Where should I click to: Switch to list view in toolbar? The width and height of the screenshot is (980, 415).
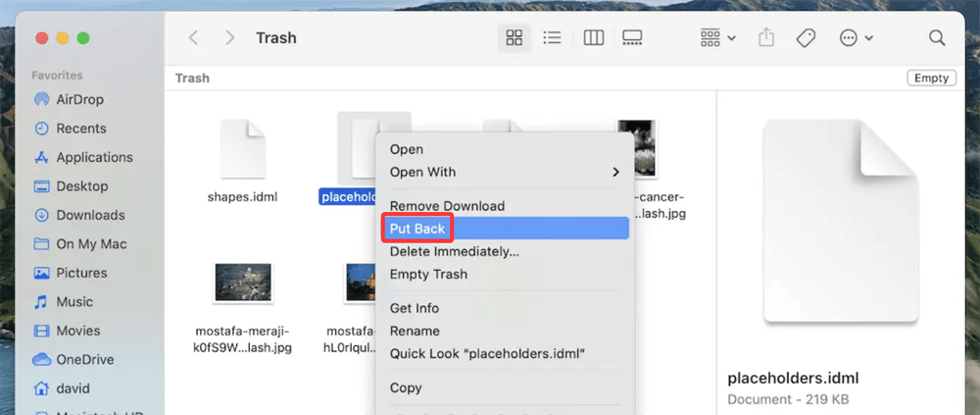(x=553, y=38)
